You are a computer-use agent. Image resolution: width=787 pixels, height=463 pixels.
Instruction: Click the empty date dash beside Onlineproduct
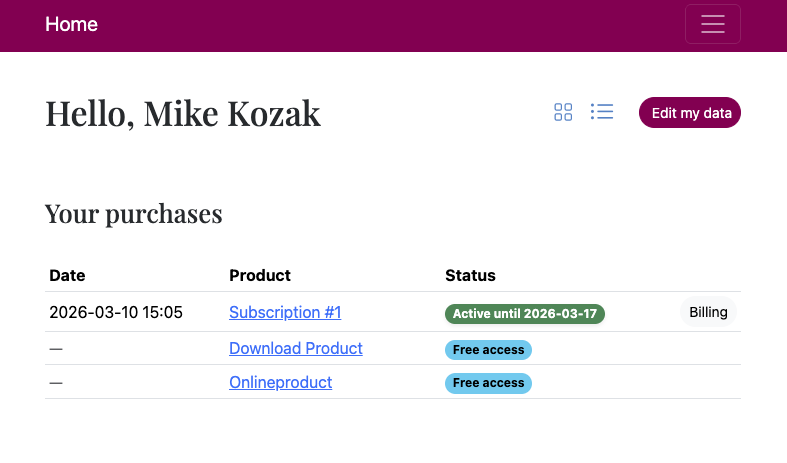click(56, 383)
